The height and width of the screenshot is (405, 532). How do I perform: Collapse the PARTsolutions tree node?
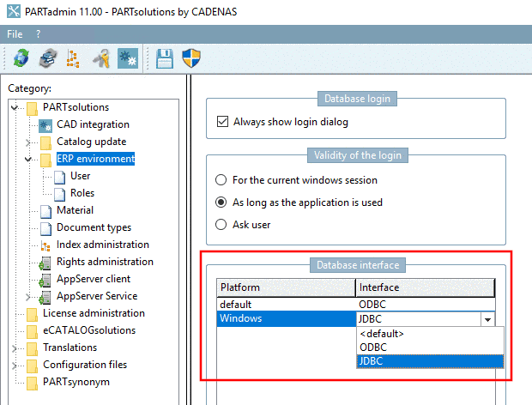pos(14,108)
